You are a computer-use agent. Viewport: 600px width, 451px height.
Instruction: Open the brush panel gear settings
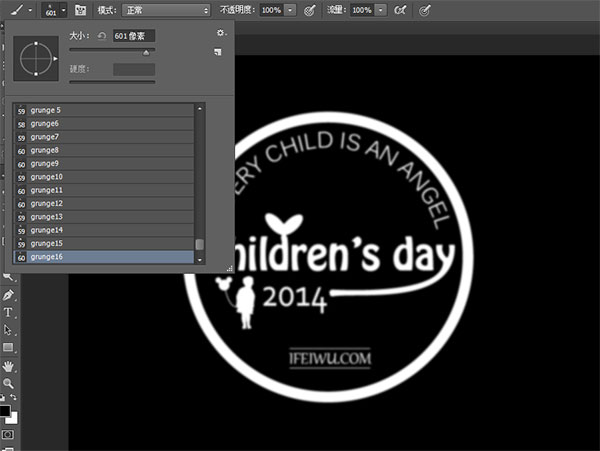pos(221,33)
